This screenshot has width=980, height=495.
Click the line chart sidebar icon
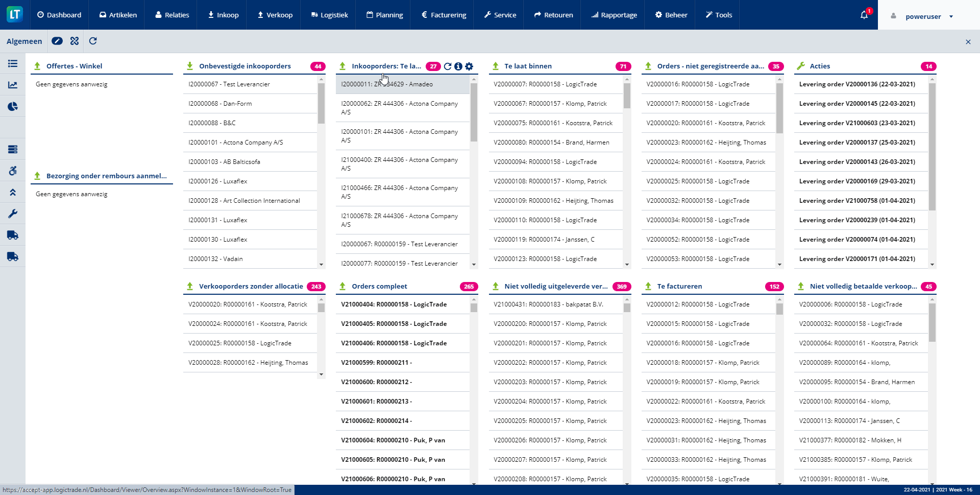13,85
